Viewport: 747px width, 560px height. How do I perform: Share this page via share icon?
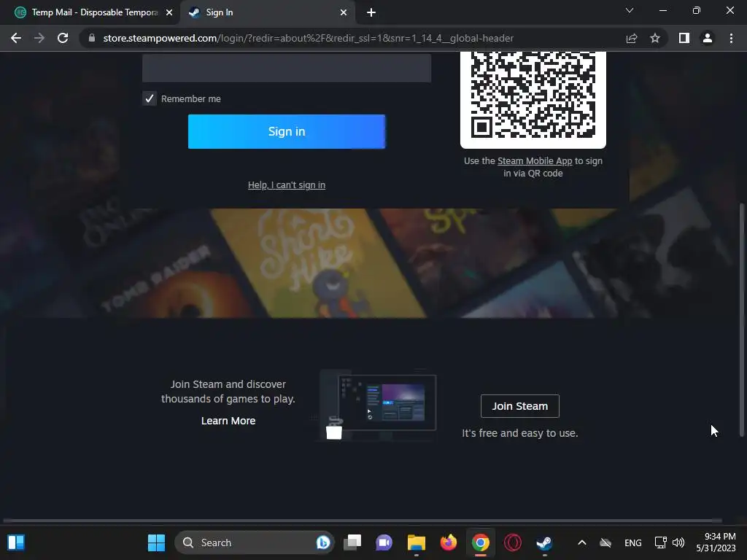632,38
